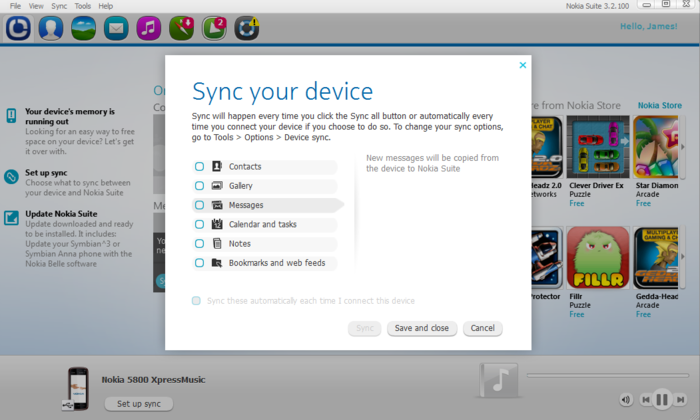700x420 pixels.
Task: Expand the bottom store row right arrow
Action: [x=682, y=257]
